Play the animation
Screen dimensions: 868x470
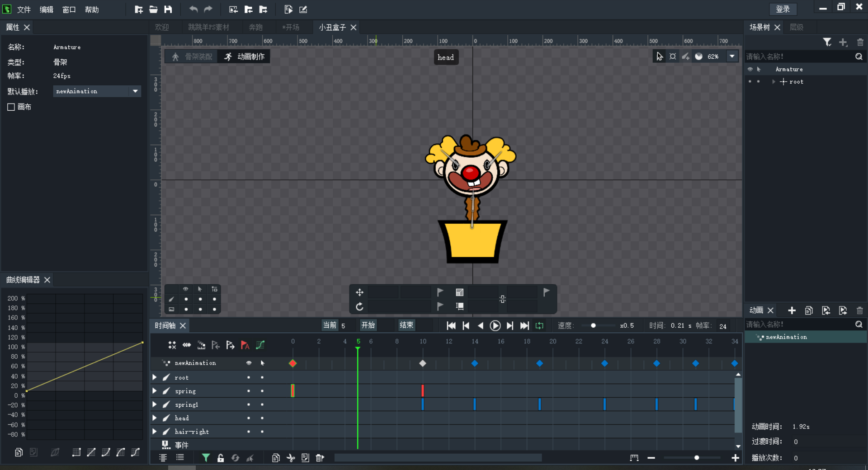point(495,325)
